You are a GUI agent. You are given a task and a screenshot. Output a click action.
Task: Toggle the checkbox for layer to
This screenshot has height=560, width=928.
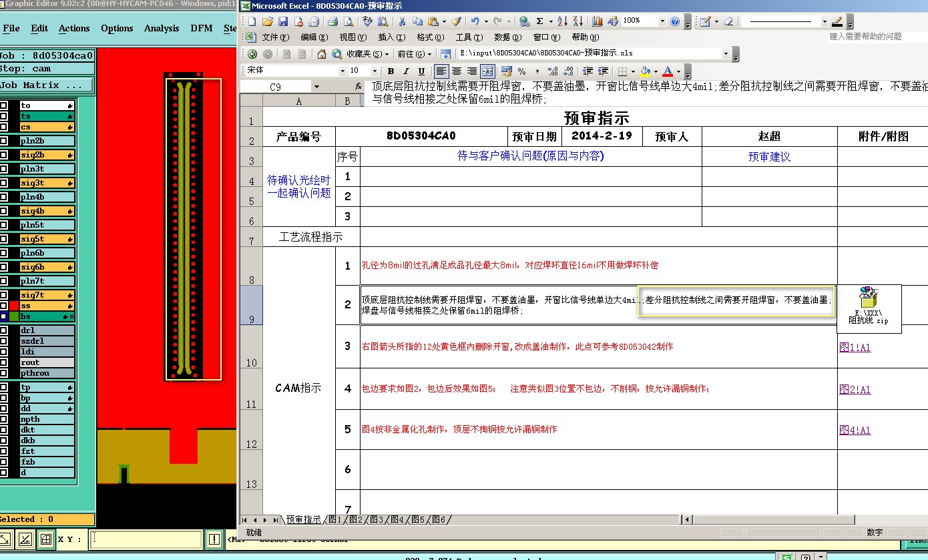pos(3,105)
